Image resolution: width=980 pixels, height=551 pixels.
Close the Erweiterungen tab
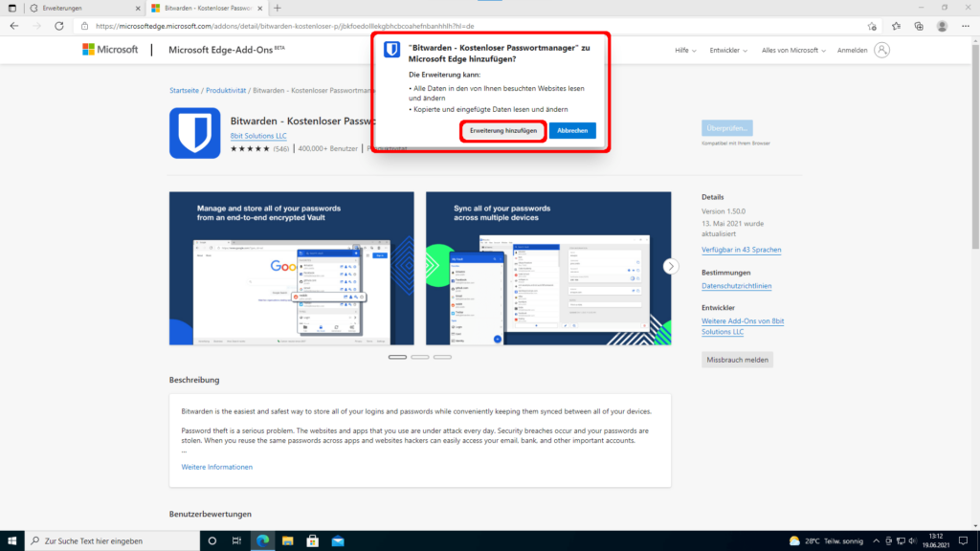(x=138, y=8)
